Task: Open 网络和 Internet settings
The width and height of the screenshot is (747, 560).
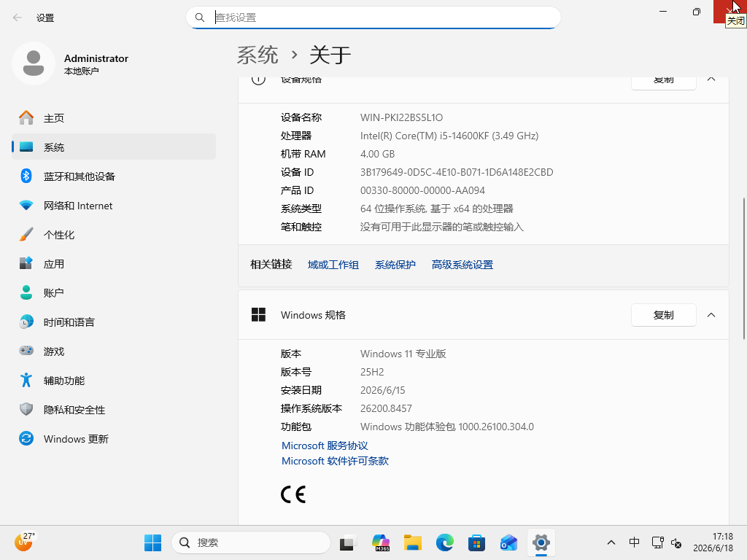Action: point(114,205)
